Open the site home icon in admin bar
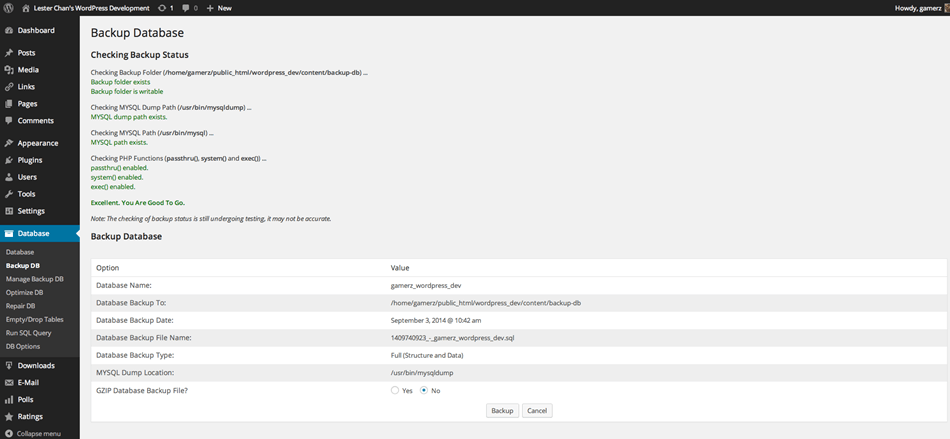The width and height of the screenshot is (950, 439). coord(25,8)
